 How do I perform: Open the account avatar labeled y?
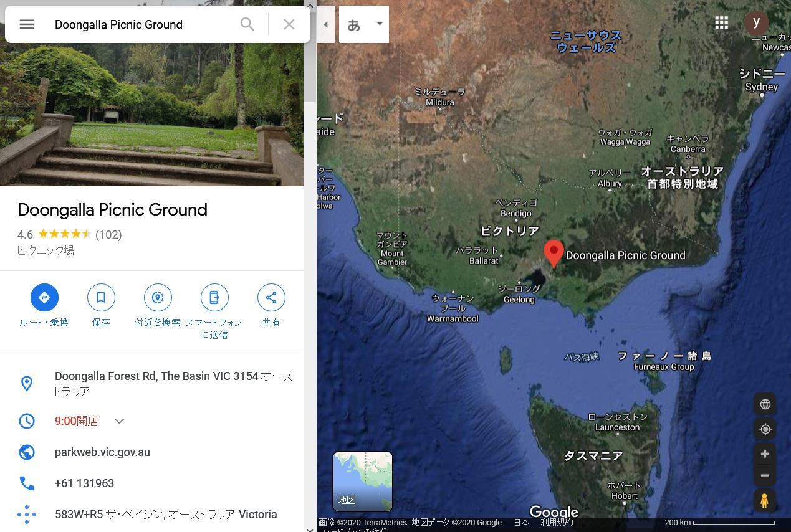pyautogui.click(x=756, y=22)
